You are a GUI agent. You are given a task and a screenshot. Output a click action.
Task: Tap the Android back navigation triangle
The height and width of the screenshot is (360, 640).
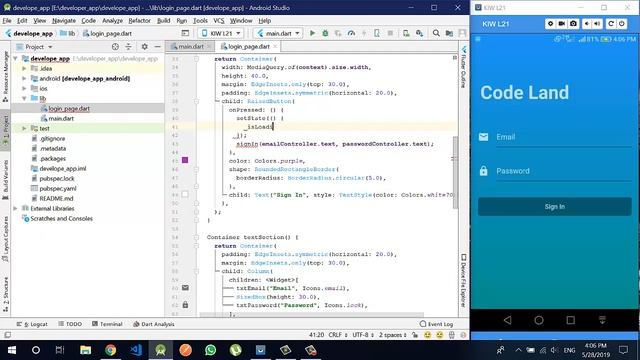coord(507,320)
